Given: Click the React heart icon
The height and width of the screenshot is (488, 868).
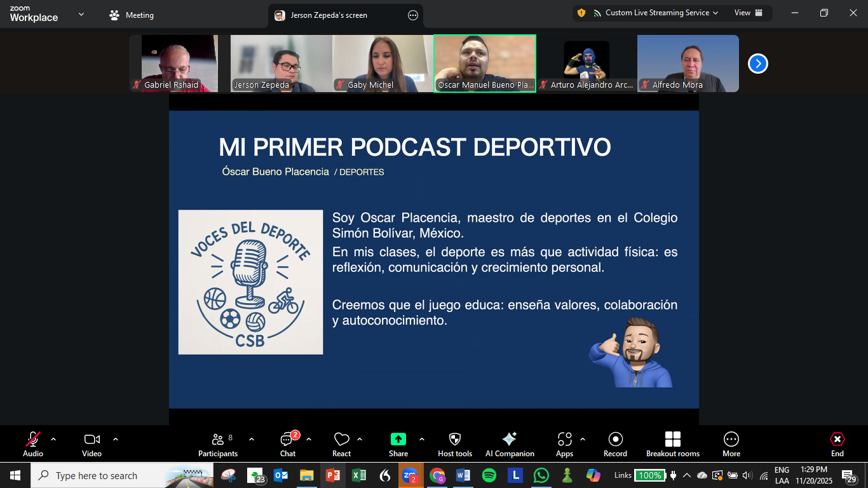Looking at the screenshot, I should [x=341, y=444].
